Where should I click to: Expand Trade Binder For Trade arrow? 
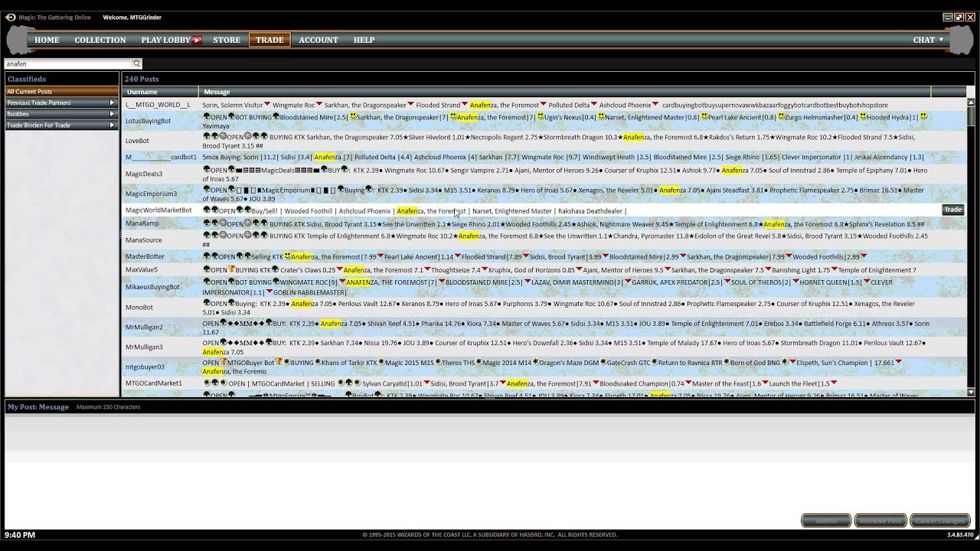(x=112, y=125)
